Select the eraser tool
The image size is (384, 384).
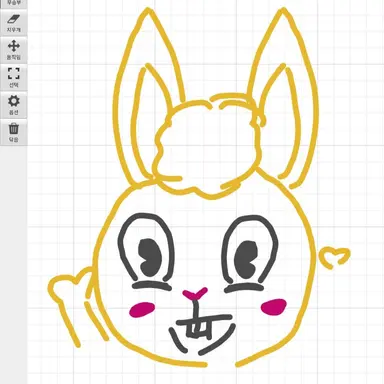14,23
